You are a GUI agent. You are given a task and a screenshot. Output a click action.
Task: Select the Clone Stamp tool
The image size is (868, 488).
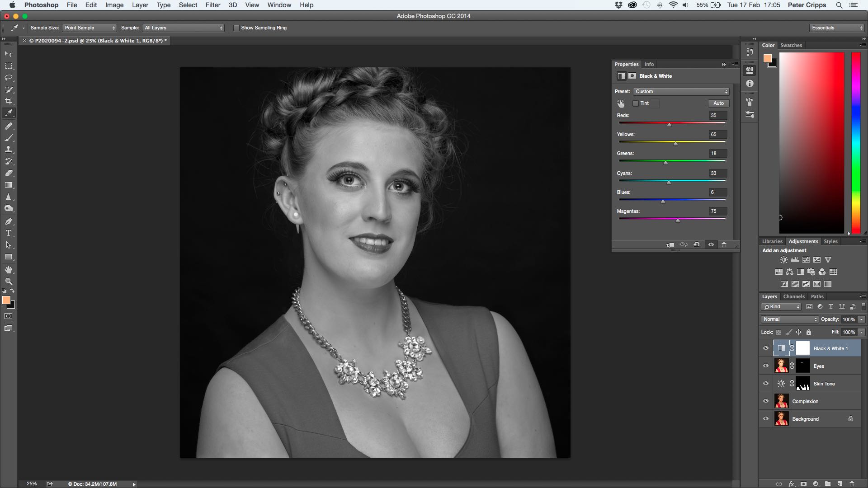point(9,150)
